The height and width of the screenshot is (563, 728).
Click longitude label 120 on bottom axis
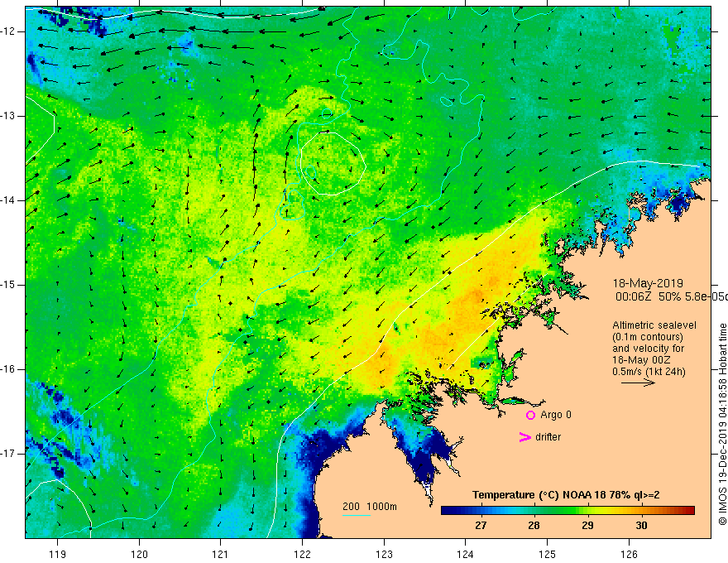pyautogui.click(x=139, y=554)
